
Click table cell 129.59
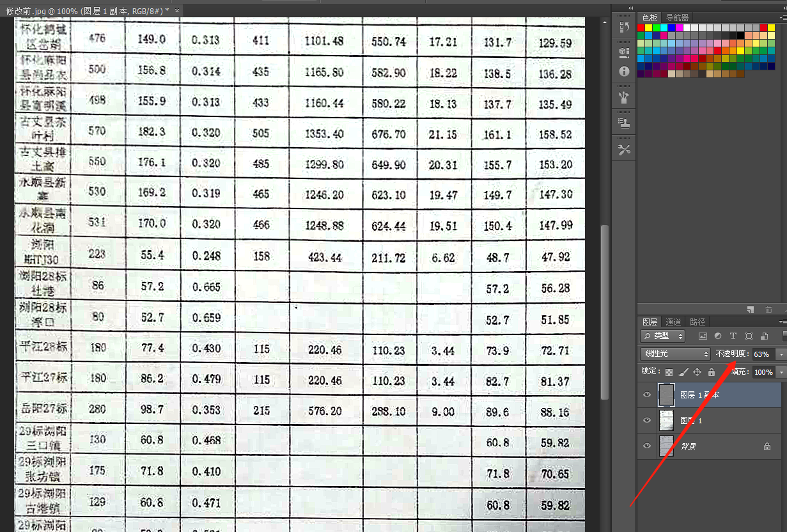coord(556,43)
